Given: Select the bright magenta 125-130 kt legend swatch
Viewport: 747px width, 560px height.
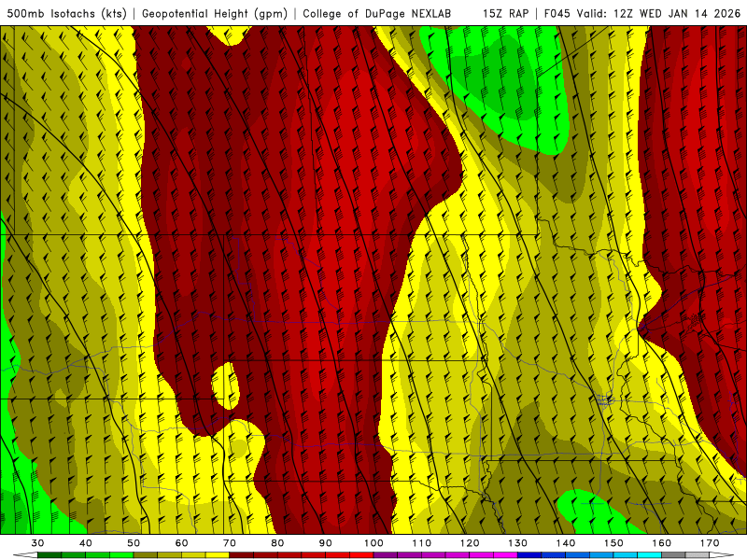Looking at the screenshot, I should (505, 555).
